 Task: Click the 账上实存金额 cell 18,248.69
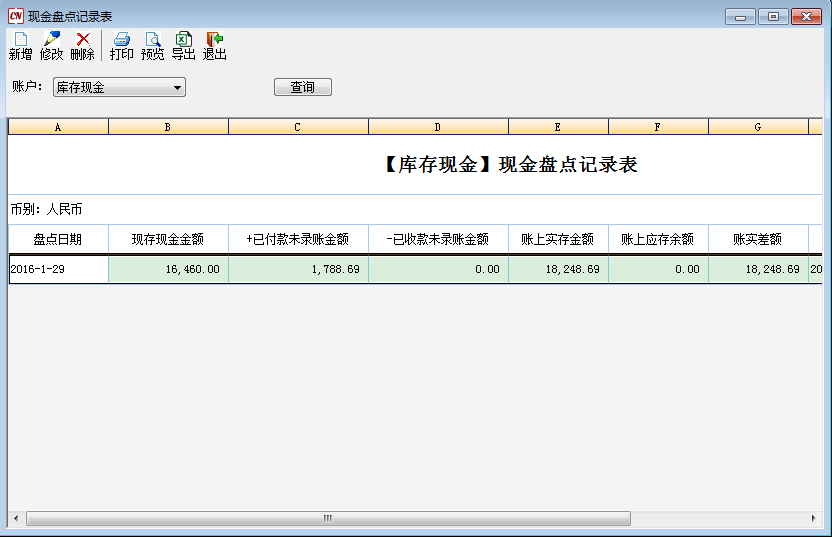558,269
